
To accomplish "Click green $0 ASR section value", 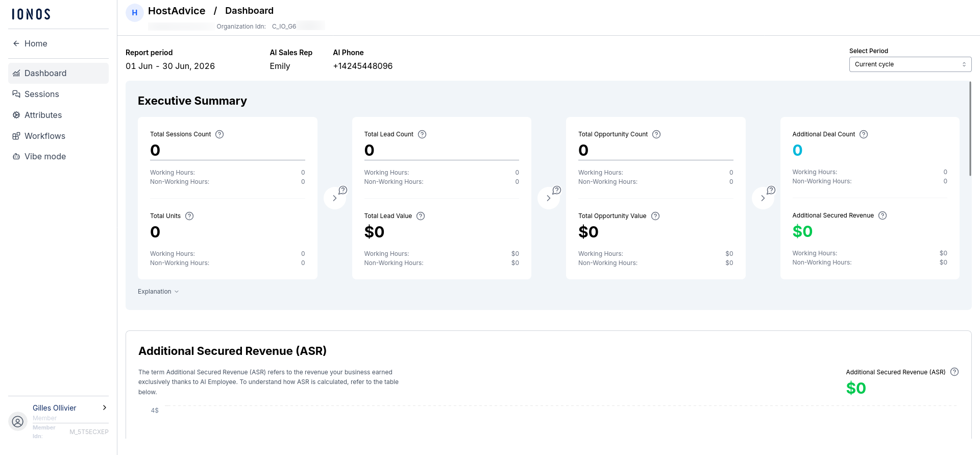I will coord(856,388).
